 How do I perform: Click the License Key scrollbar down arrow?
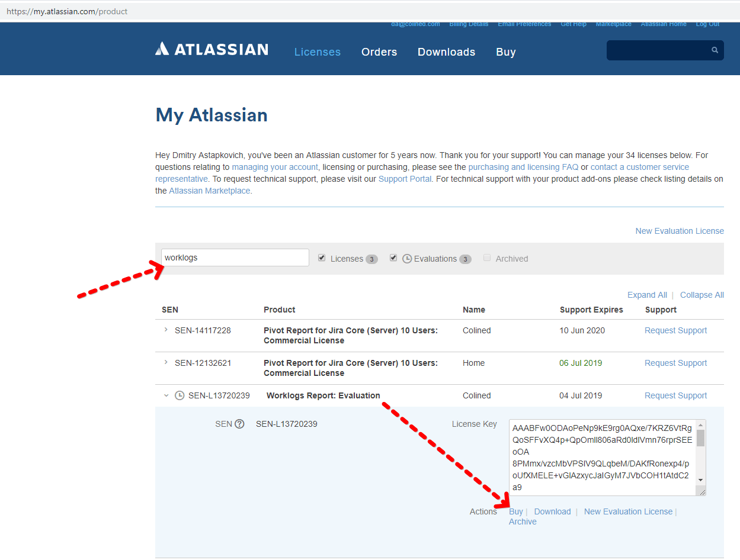point(701,479)
